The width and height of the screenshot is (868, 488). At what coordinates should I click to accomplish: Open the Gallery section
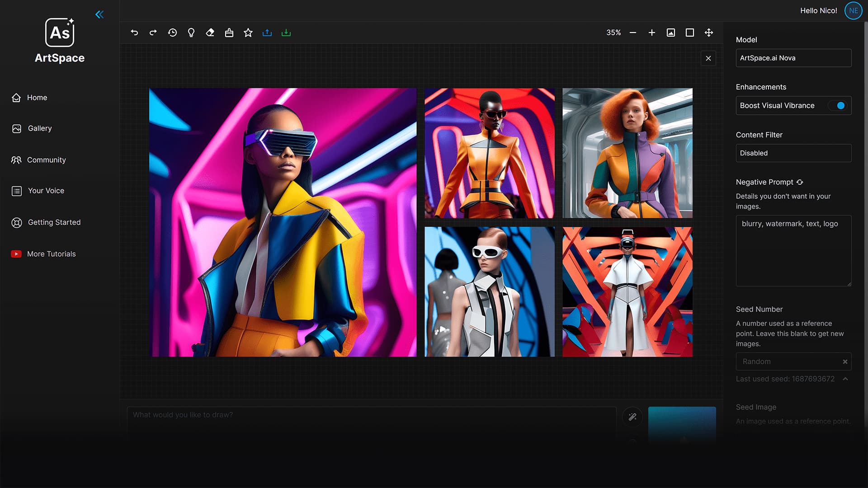click(39, 128)
